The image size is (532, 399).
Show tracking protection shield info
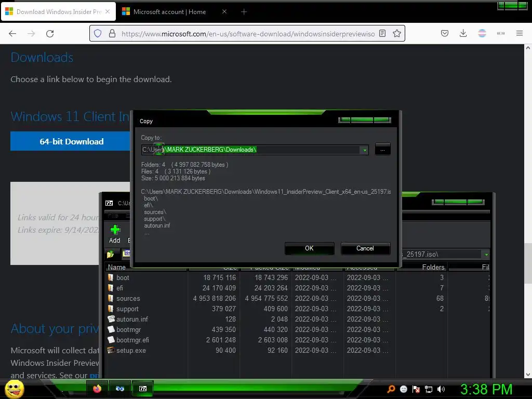(x=98, y=33)
